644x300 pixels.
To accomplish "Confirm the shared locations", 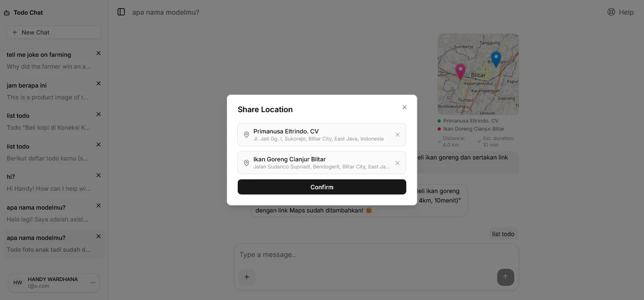I will tap(322, 187).
